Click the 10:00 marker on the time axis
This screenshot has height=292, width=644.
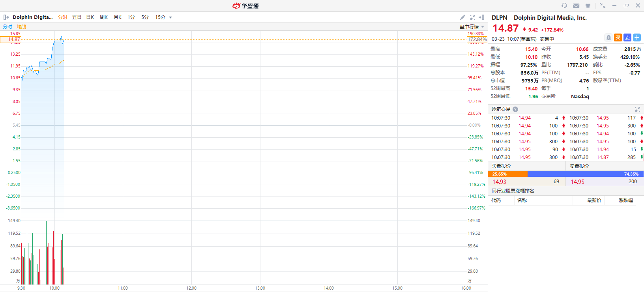coord(54,288)
